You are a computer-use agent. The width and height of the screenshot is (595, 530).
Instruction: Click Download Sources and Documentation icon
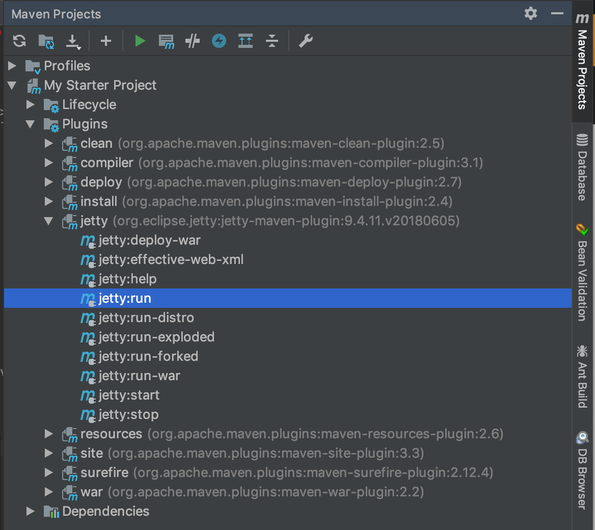(73, 42)
